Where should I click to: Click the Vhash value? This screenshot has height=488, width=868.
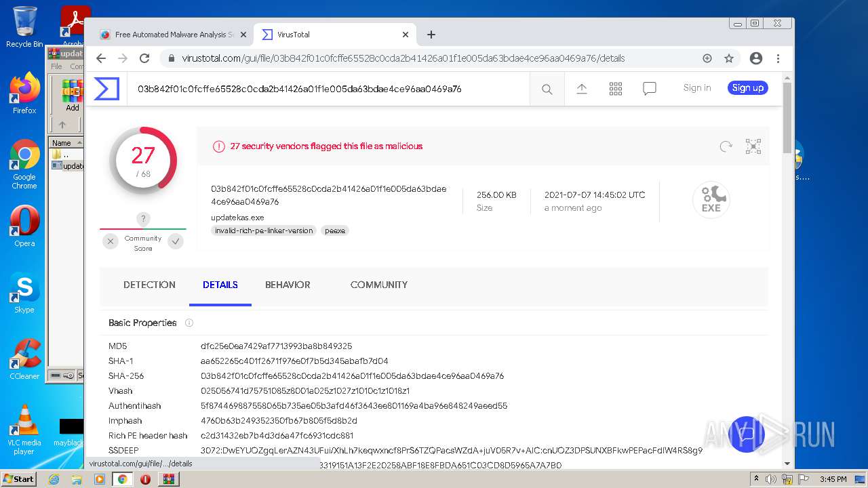click(305, 391)
